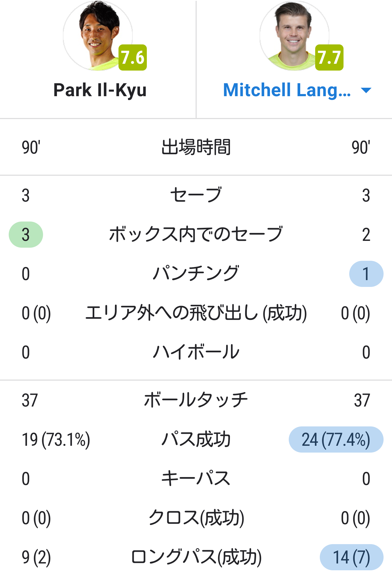This screenshot has height=582, width=392.
Task: Click the 7.7 rating badge
Action: click(329, 57)
